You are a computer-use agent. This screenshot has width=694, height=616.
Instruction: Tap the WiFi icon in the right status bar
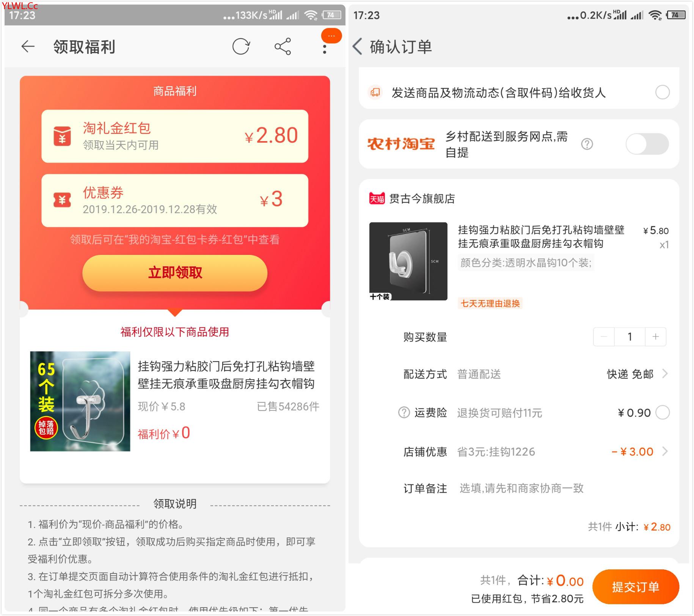[655, 15]
